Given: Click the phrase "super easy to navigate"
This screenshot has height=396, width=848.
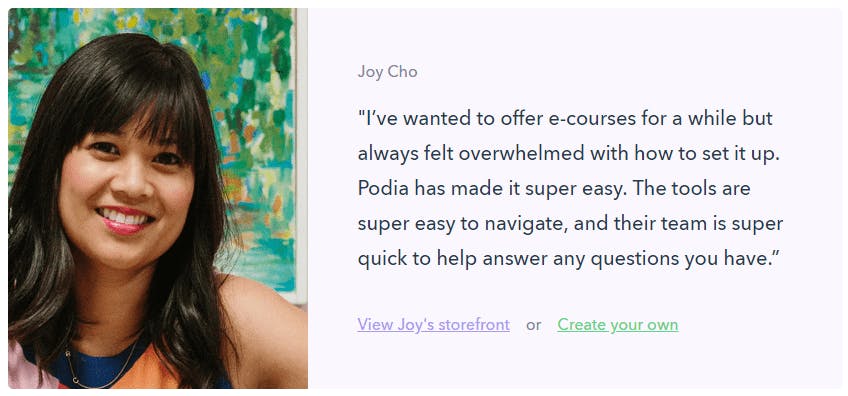Looking at the screenshot, I should pyautogui.click(x=460, y=225).
